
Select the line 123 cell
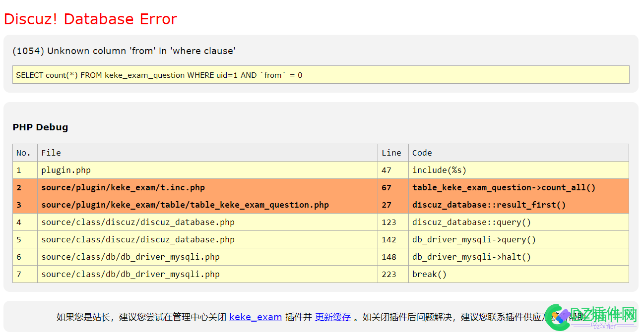(393, 222)
